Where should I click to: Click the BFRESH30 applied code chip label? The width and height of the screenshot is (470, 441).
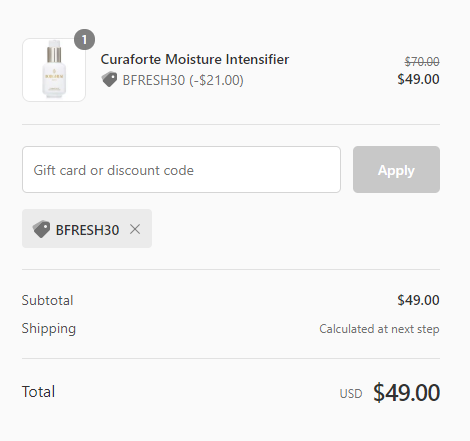(x=87, y=230)
